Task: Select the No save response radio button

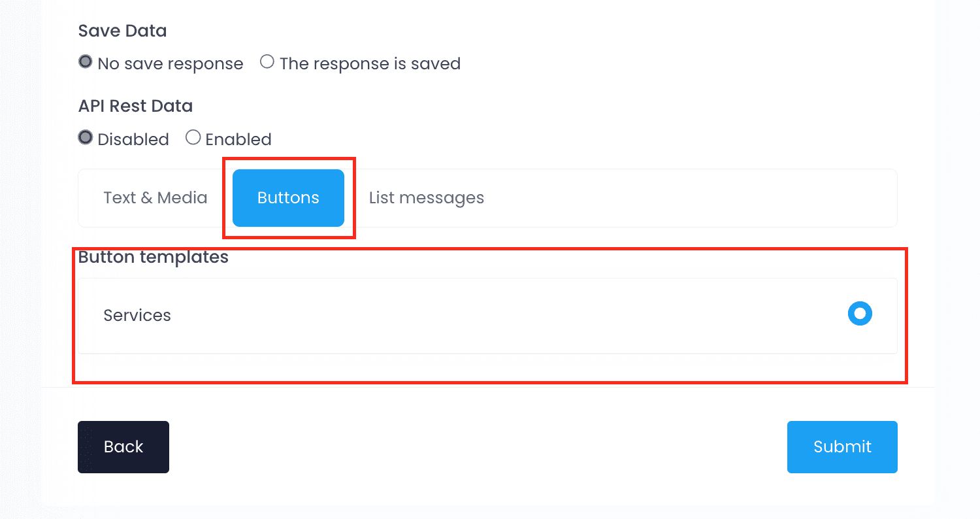Action: [x=86, y=62]
